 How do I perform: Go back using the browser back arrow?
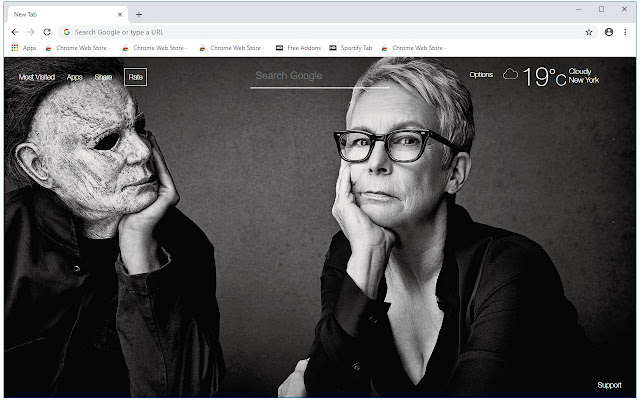(x=15, y=32)
